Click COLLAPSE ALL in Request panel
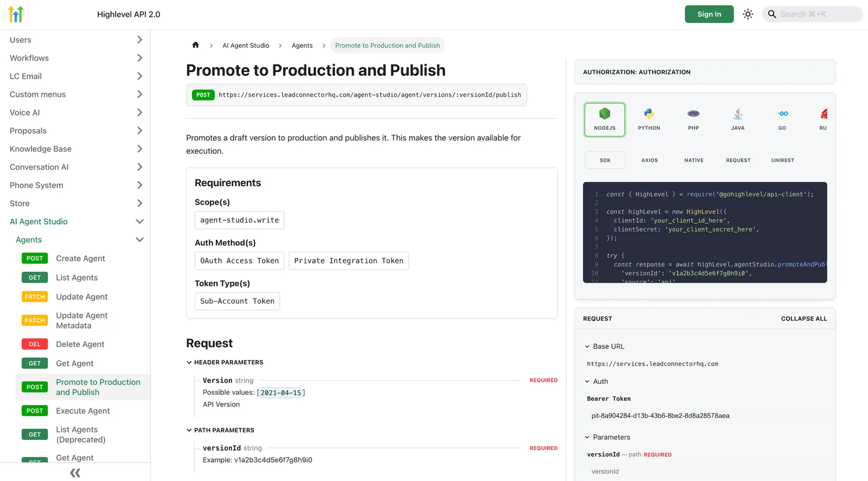868x481 pixels. [x=804, y=319]
